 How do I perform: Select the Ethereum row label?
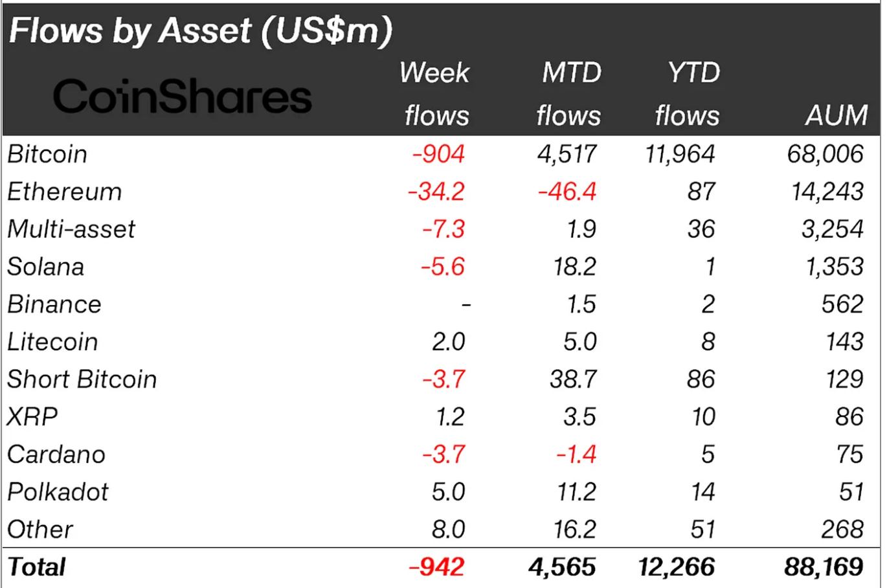tap(64, 192)
